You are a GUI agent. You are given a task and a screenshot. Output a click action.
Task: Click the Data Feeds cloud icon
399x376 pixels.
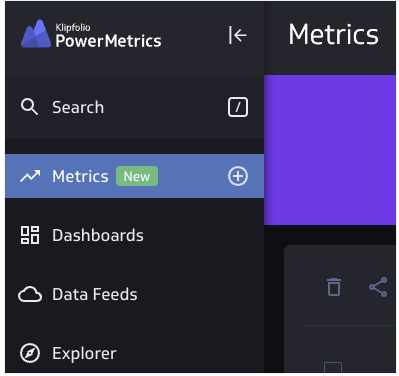(x=30, y=294)
